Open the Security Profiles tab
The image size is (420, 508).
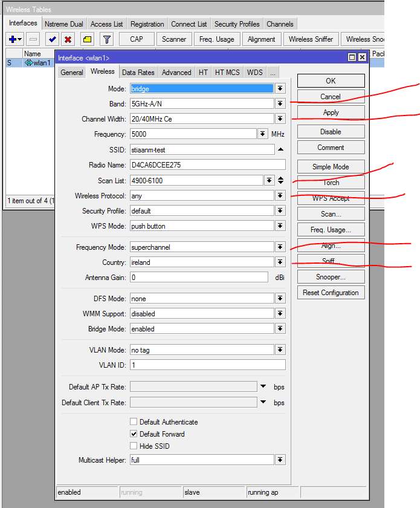[237, 24]
